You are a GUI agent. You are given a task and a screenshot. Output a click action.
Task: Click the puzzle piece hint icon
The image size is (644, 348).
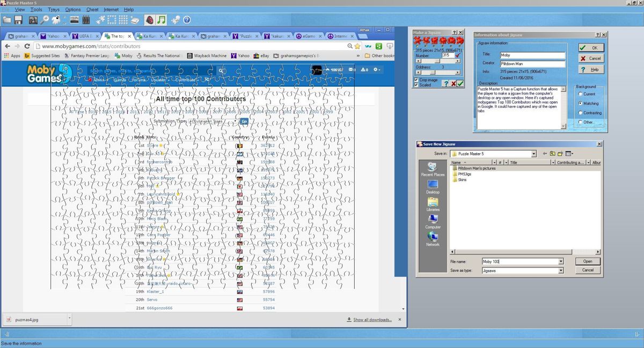(175, 20)
